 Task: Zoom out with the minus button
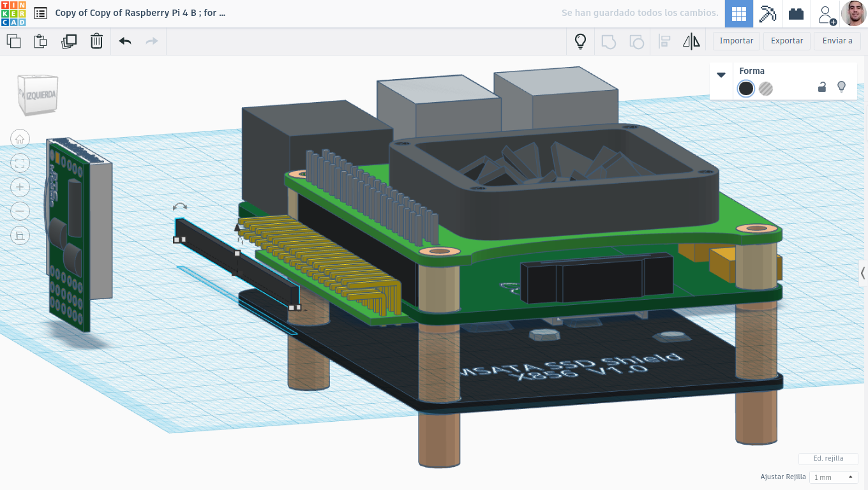pyautogui.click(x=20, y=212)
